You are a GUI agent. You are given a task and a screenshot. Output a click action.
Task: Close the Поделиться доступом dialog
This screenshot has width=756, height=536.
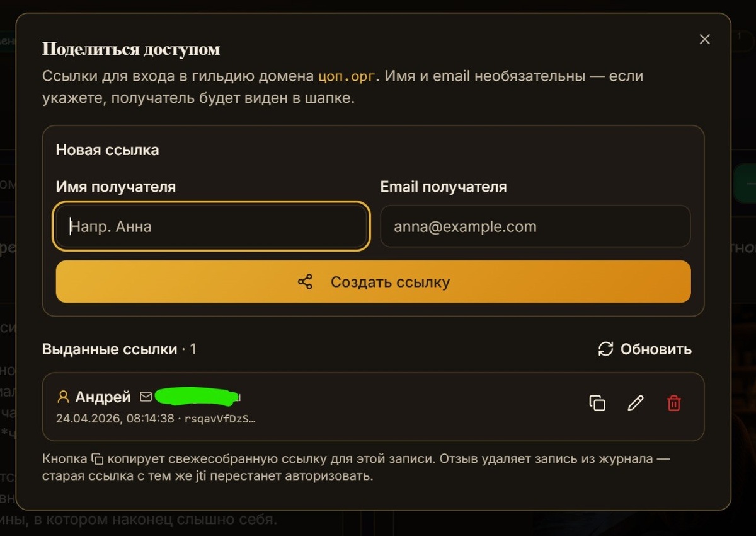[705, 39]
